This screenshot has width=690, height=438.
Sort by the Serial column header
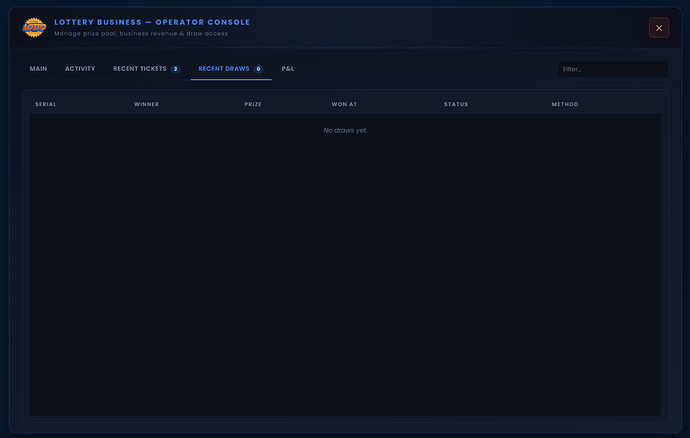46,104
